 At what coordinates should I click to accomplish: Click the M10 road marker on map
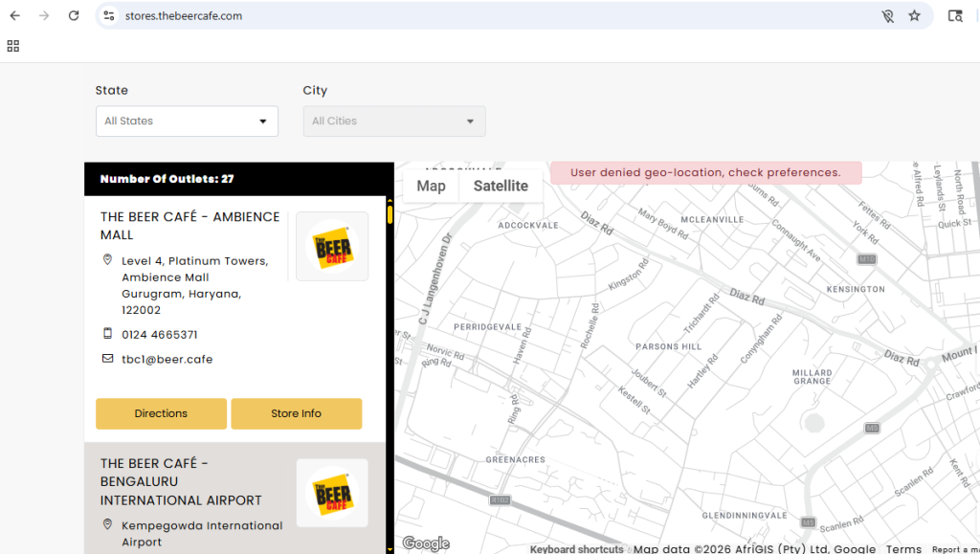(x=866, y=259)
